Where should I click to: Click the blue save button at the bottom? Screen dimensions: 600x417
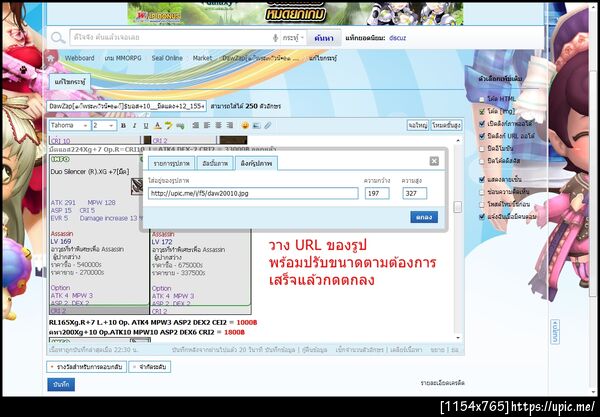(x=61, y=384)
